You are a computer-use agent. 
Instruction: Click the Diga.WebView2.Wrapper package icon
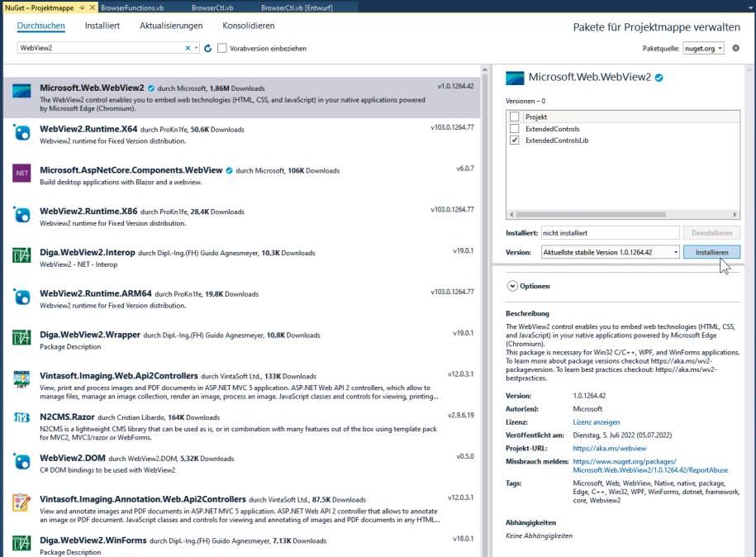click(21, 337)
